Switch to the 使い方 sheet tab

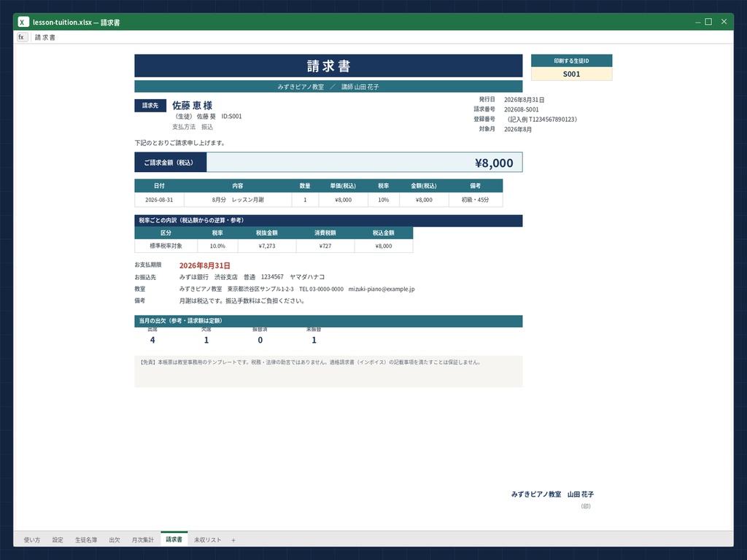point(32,540)
